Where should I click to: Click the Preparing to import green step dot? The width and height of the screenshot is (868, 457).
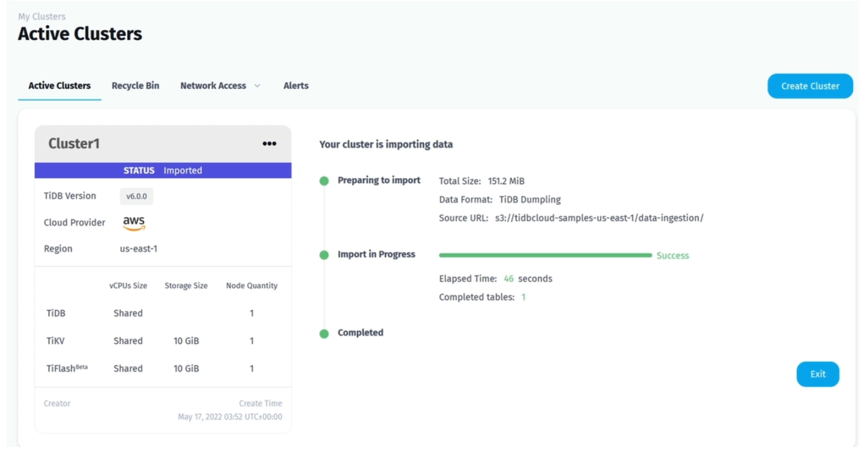click(x=324, y=181)
